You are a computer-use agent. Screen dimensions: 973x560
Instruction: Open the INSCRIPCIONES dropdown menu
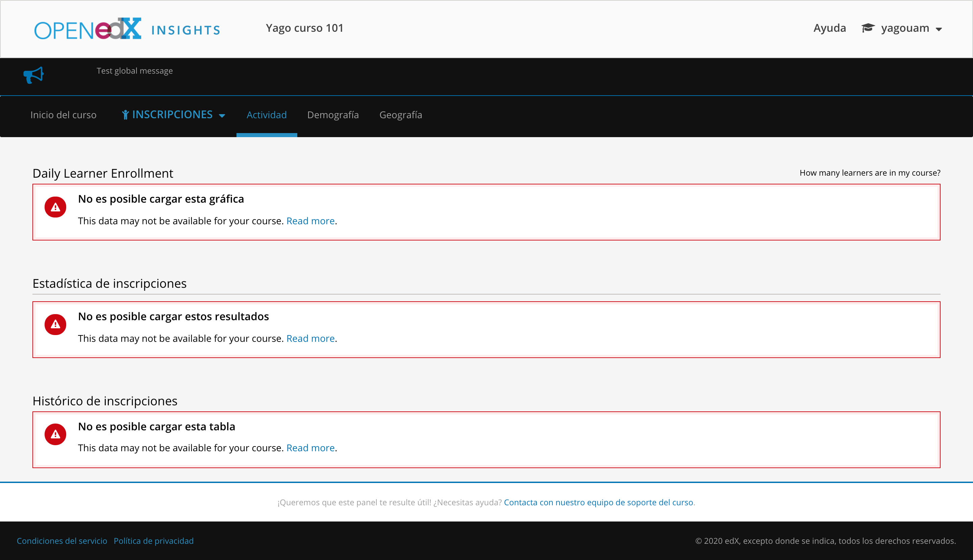tap(172, 114)
